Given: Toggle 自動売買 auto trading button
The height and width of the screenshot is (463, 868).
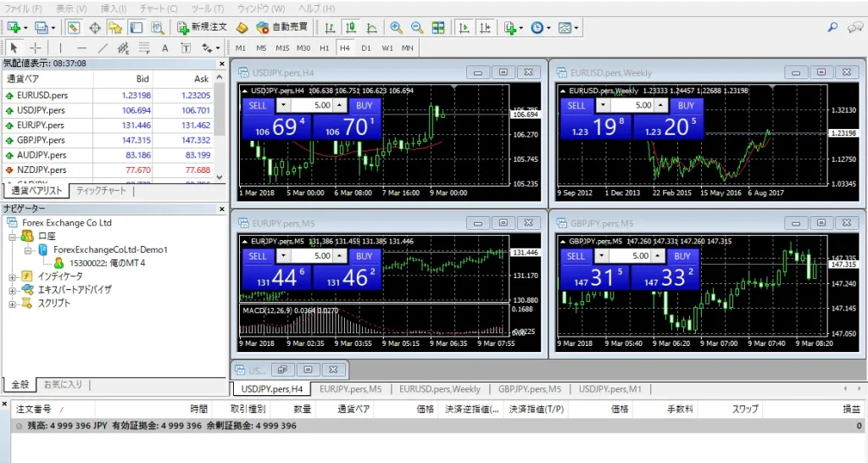Looking at the screenshot, I should pos(284,27).
